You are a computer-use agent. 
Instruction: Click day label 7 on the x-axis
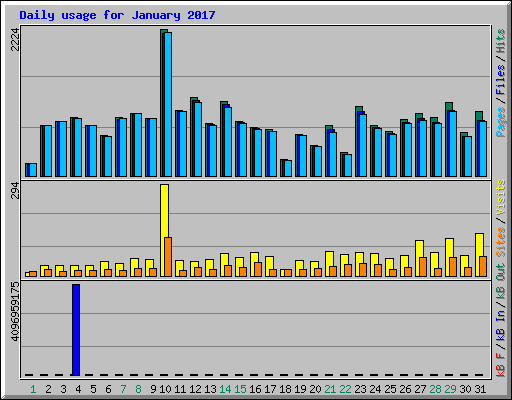coord(123,389)
